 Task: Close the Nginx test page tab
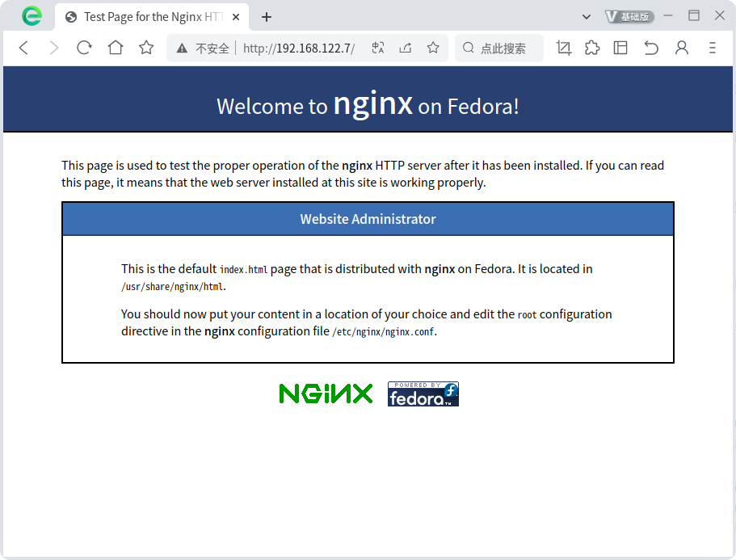238,17
